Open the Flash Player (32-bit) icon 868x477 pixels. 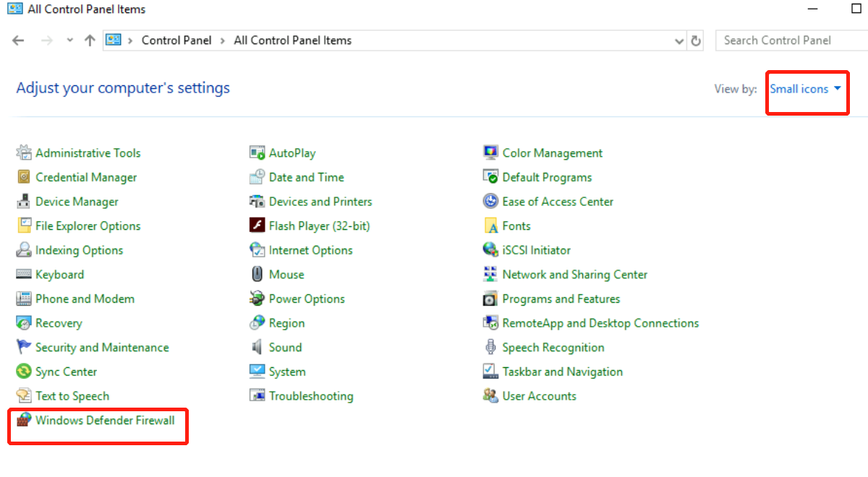257,226
